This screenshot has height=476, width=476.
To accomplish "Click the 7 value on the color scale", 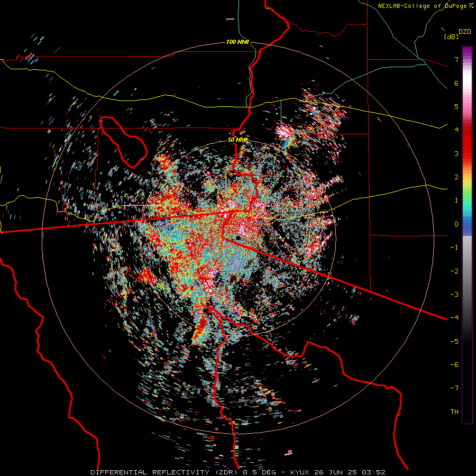I will click(x=456, y=59).
